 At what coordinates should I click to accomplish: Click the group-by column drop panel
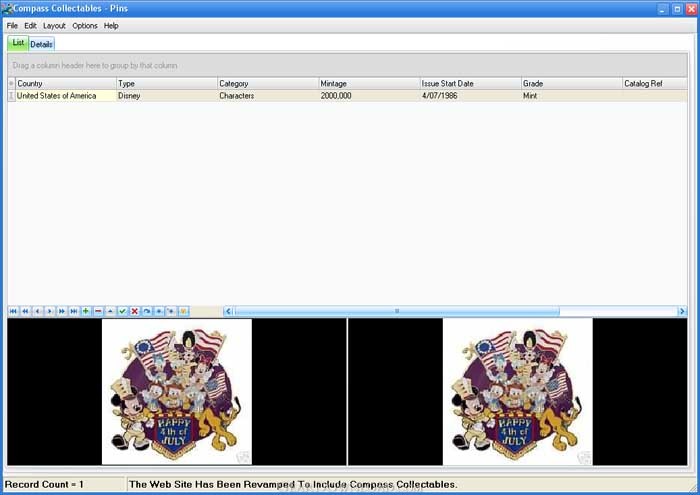click(x=347, y=65)
